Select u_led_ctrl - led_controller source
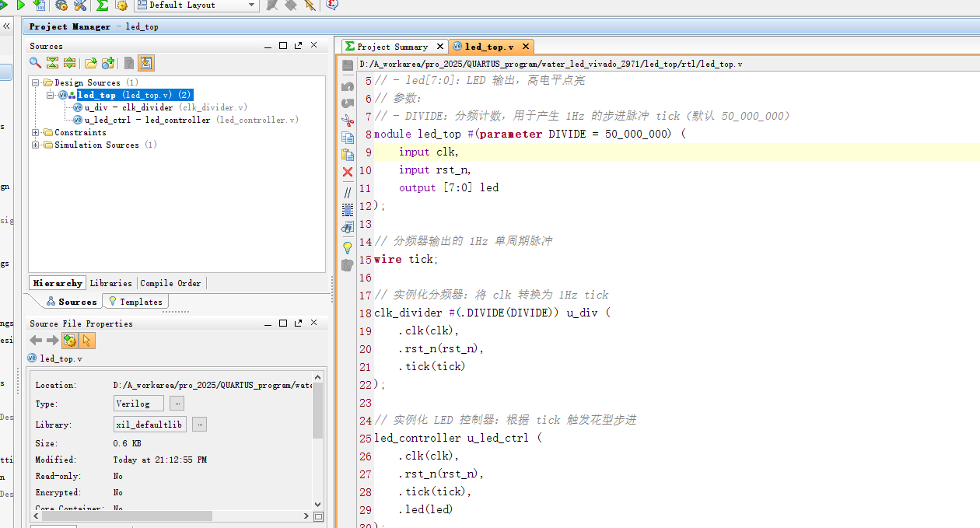Viewport: 980px width, 528px height. (185, 120)
